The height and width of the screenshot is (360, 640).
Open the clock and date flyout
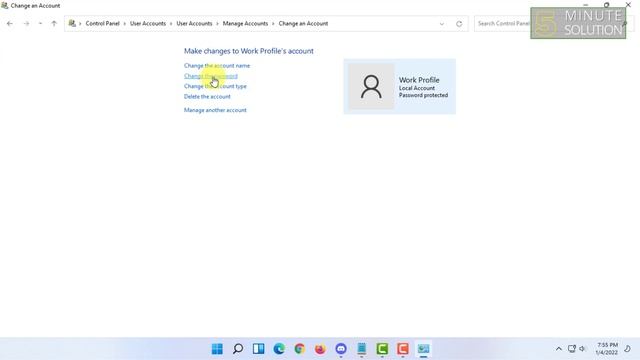pos(607,349)
